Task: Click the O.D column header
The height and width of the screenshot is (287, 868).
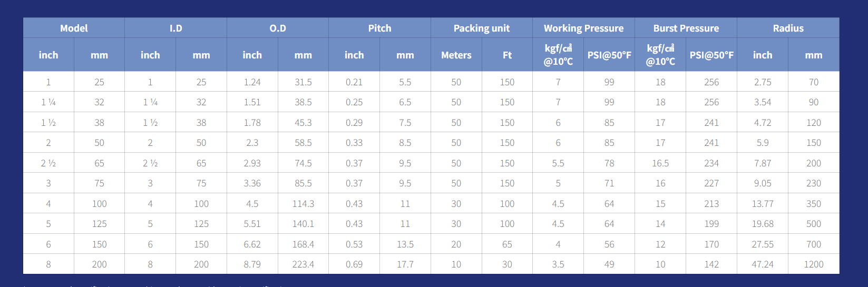Action: [x=278, y=28]
